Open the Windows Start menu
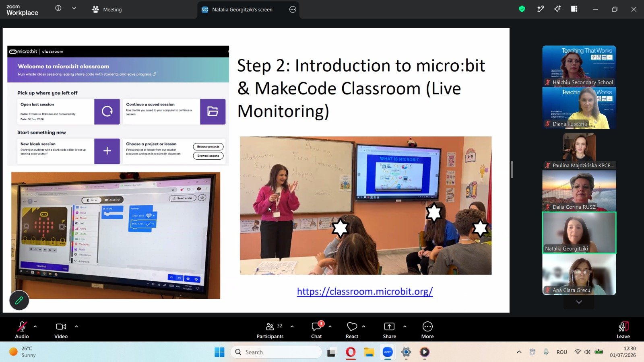Image resolution: width=644 pixels, height=362 pixels. tap(219, 352)
